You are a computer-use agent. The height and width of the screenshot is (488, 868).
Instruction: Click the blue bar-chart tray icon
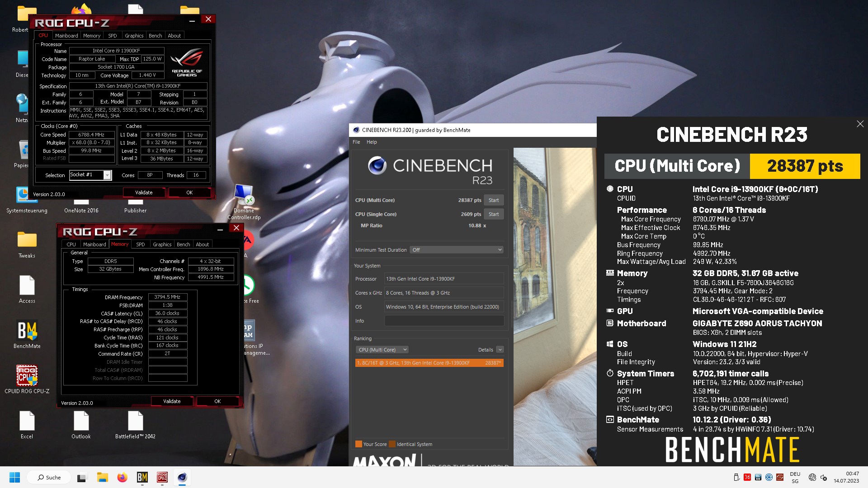point(758,477)
